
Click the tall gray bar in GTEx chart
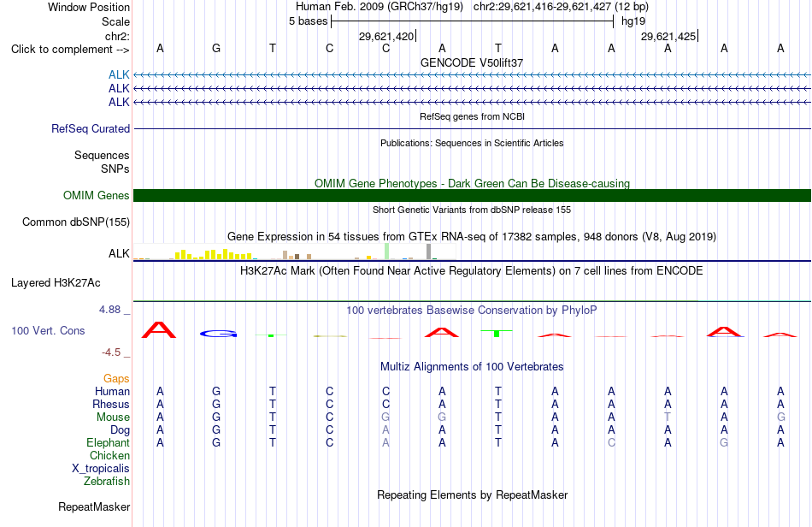(429, 252)
